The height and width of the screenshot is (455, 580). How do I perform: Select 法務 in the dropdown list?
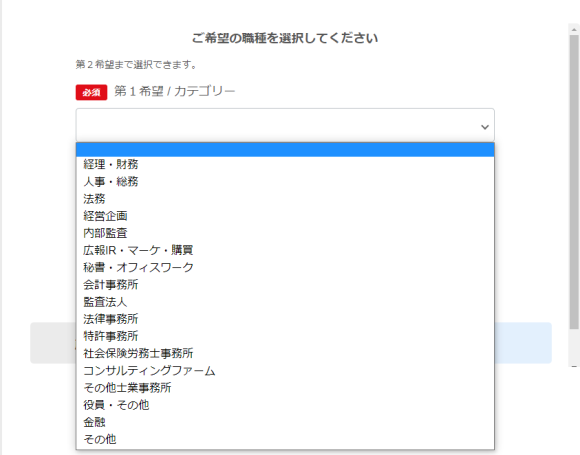tap(285, 199)
